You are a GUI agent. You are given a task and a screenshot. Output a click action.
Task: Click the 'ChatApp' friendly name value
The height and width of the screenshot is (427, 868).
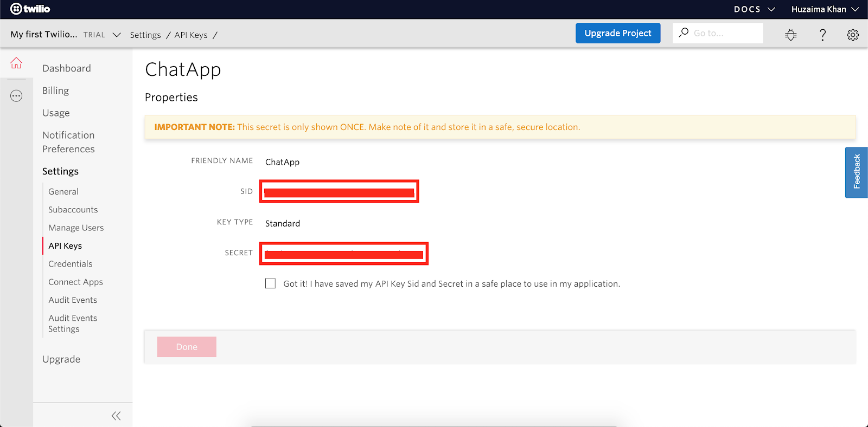pos(282,162)
